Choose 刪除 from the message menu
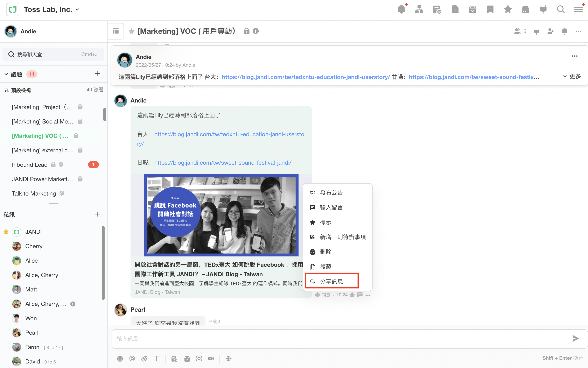The height and width of the screenshot is (368, 588). pos(325,252)
